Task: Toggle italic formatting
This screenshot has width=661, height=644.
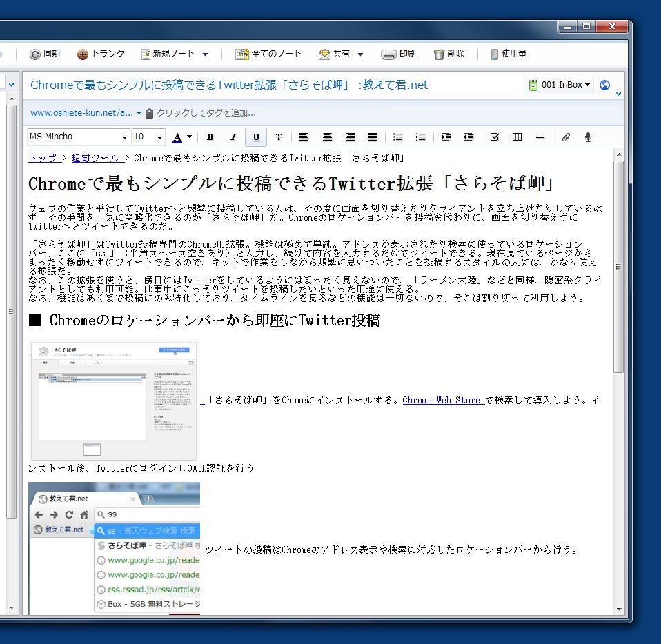Action: [x=233, y=137]
